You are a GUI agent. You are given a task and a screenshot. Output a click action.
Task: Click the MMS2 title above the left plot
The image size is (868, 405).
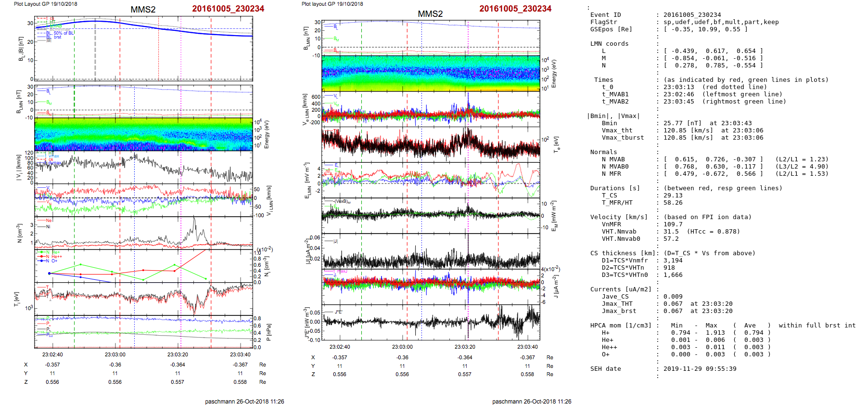(x=143, y=10)
